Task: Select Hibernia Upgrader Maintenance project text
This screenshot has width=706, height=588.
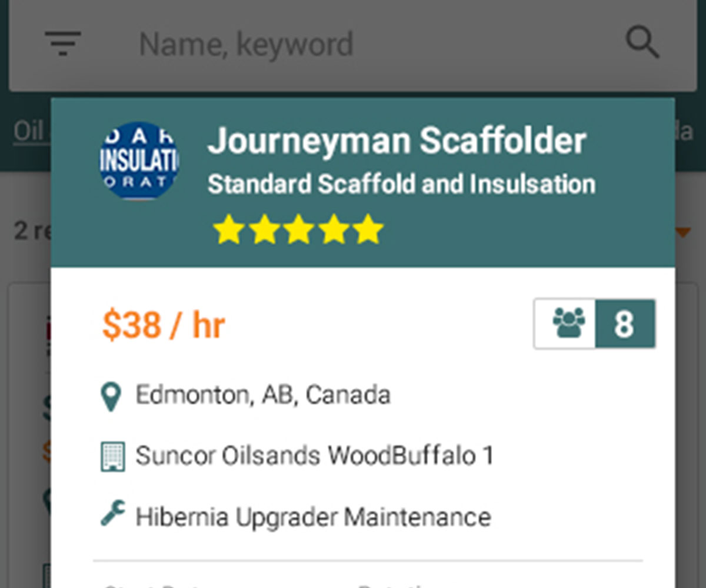Action: 313,517
